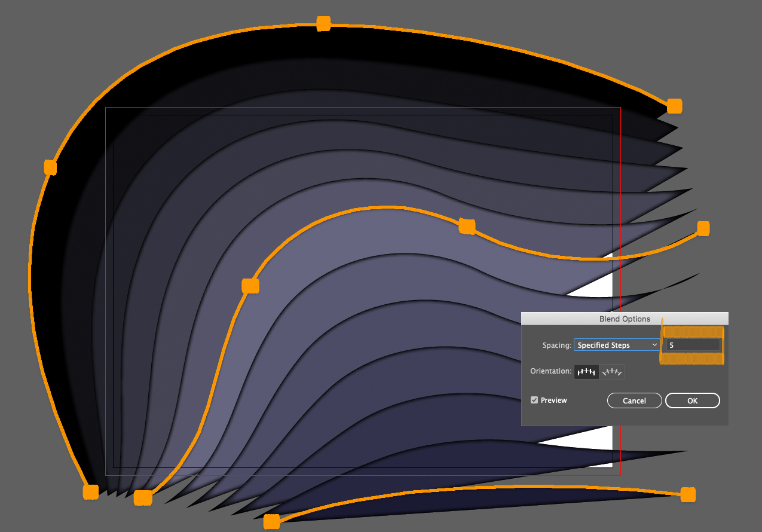Click the highlighted steps value field showing 5

click(692, 344)
